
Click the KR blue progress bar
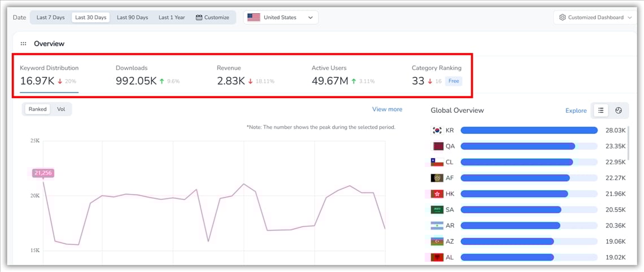point(529,130)
